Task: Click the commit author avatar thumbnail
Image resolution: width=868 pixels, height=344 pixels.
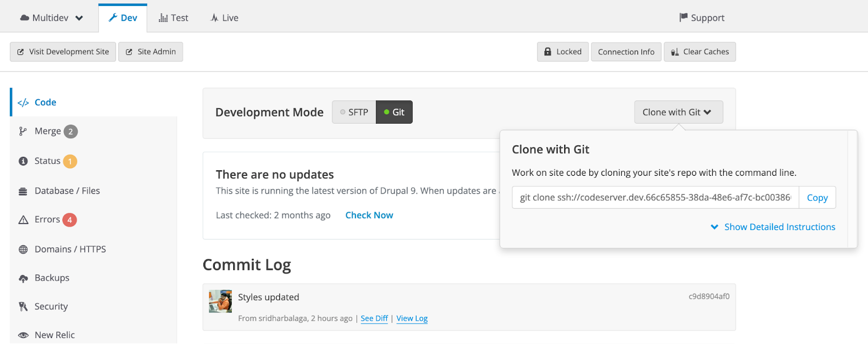Action: click(220, 301)
